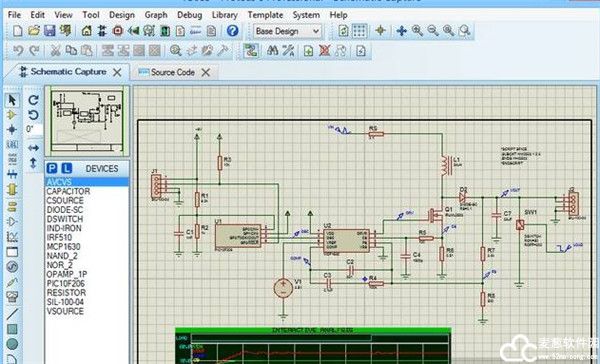600x364 pixels.
Task: Select the Generator Mode sine wave tool
Action: point(12,267)
